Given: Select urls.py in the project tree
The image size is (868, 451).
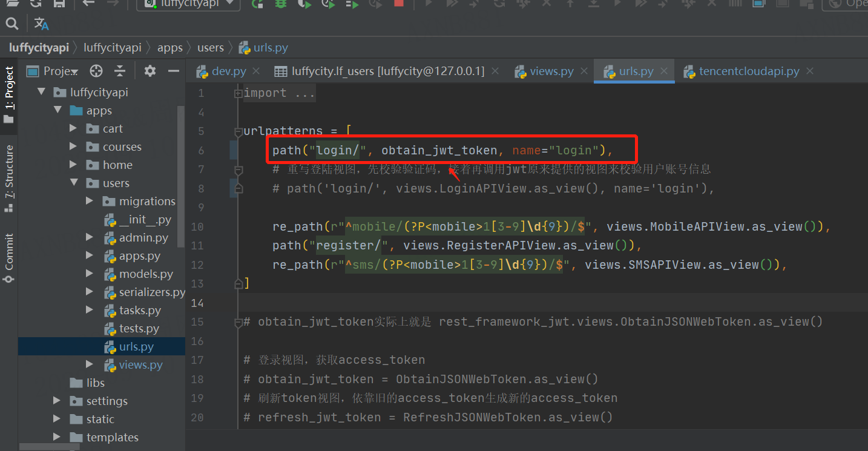Looking at the screenshot, I should point(128,347).
